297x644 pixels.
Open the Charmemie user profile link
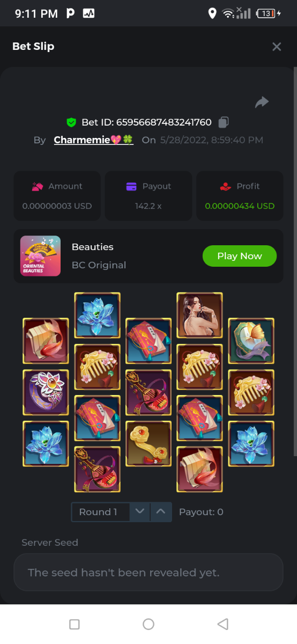pos(94,140)
